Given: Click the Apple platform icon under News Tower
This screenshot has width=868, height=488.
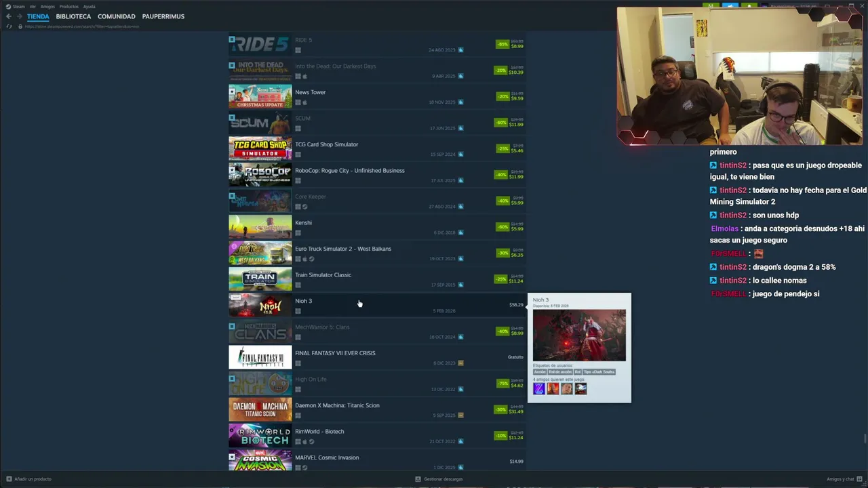Looking at the screenshot, I should click(x=304, y=102).
